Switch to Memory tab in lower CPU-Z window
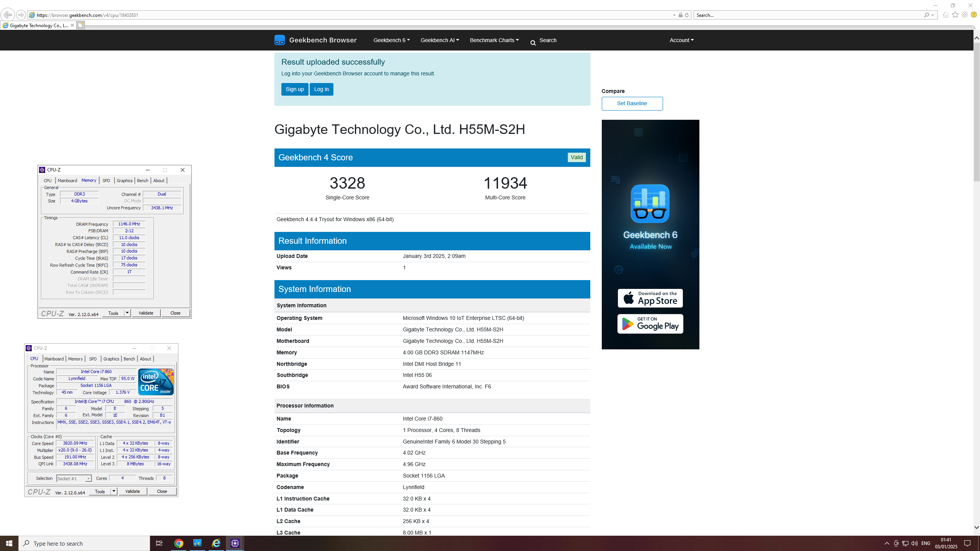Viewport: 980px width, 551px height. [x=75, y=359]
